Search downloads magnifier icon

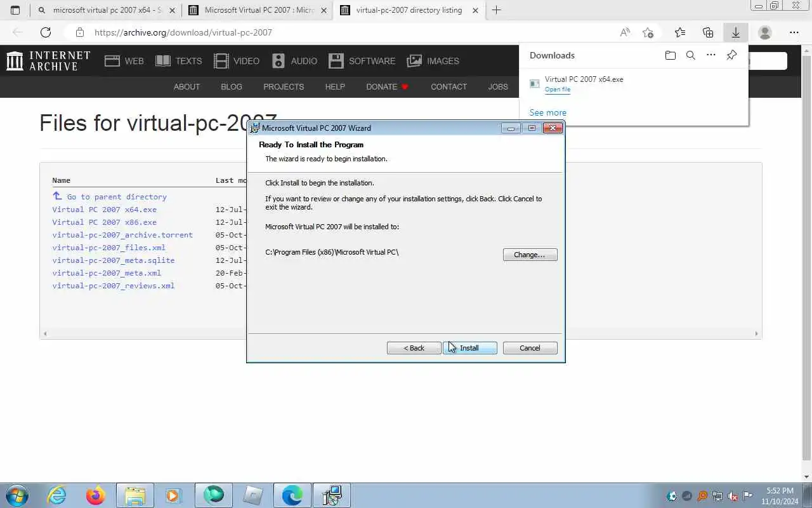(x=691, y=55)
